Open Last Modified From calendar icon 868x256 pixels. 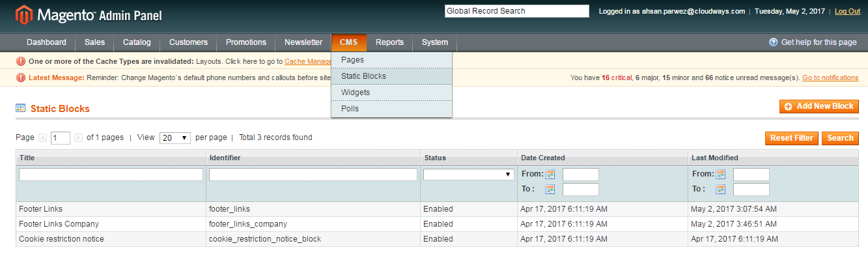point(720,174)
